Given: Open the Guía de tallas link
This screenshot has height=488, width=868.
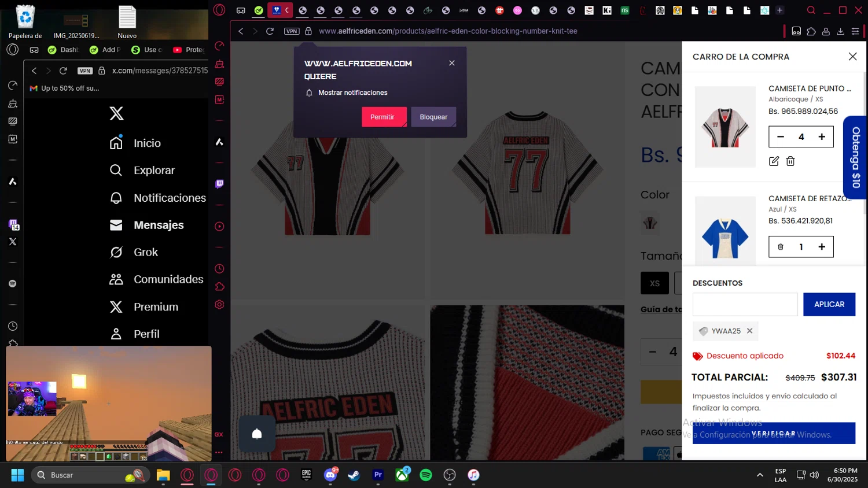Looking at the screenshot, I should (x=661, y=309).
